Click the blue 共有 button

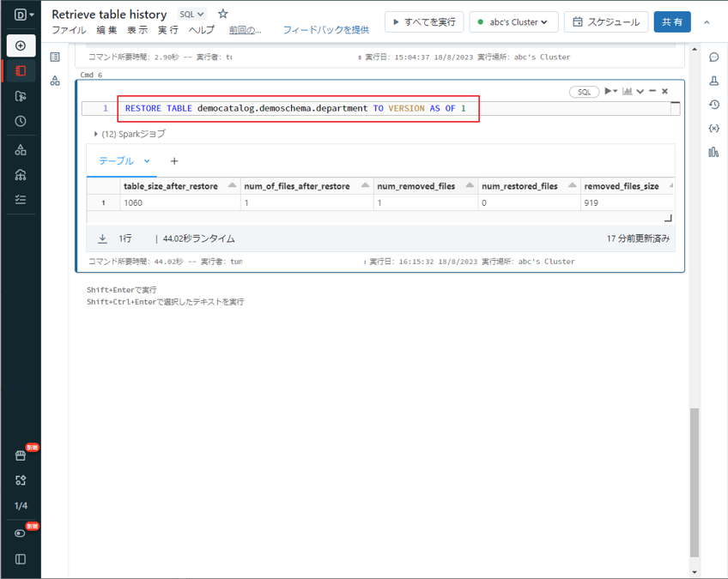pos(671,21)
